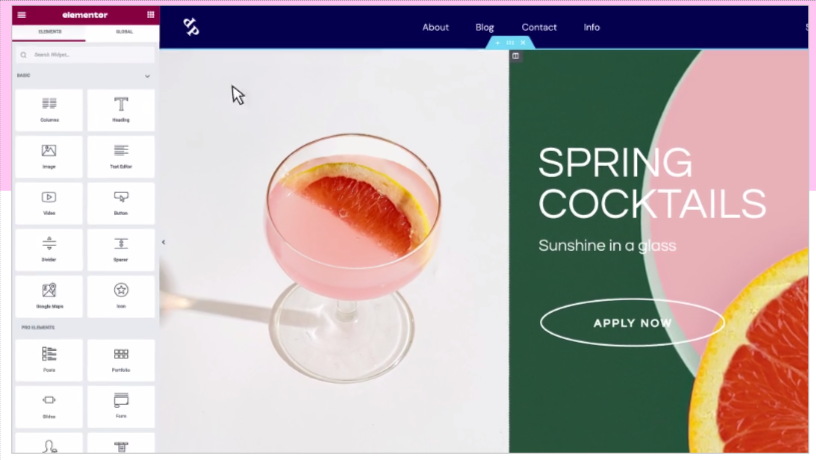The image size is (816, 460).
Task: Choose the Image widget
Action: (x=49, y=157)
